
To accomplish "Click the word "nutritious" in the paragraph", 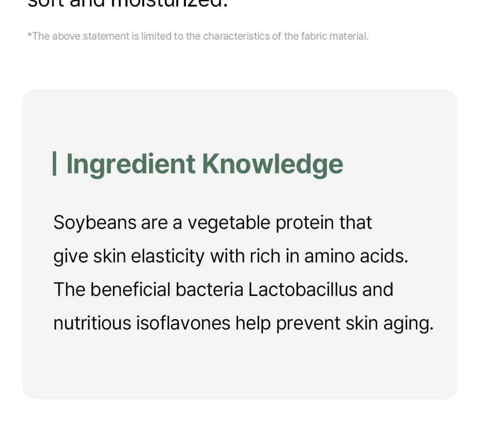I will point(92,323).
